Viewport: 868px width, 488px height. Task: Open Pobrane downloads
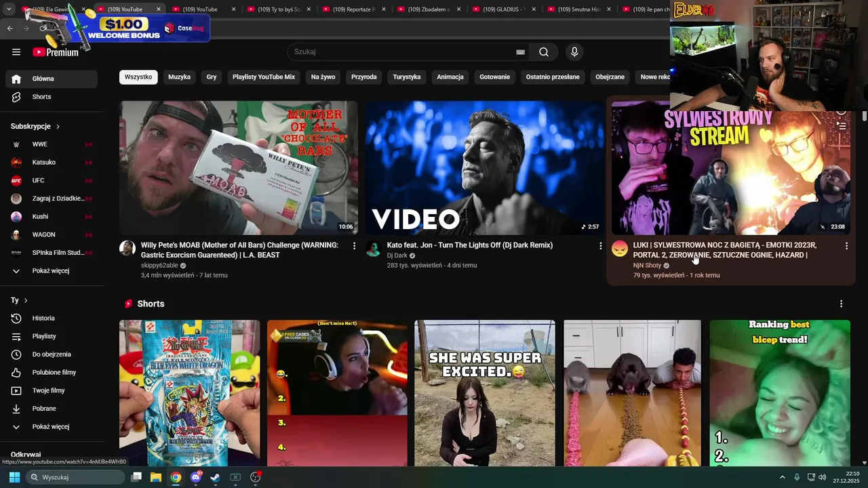pyautogui.click(x=52, y=409)
